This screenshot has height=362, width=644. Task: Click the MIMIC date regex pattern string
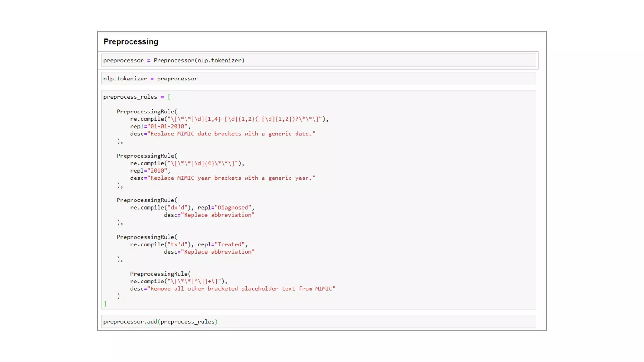tap(246, 119)
